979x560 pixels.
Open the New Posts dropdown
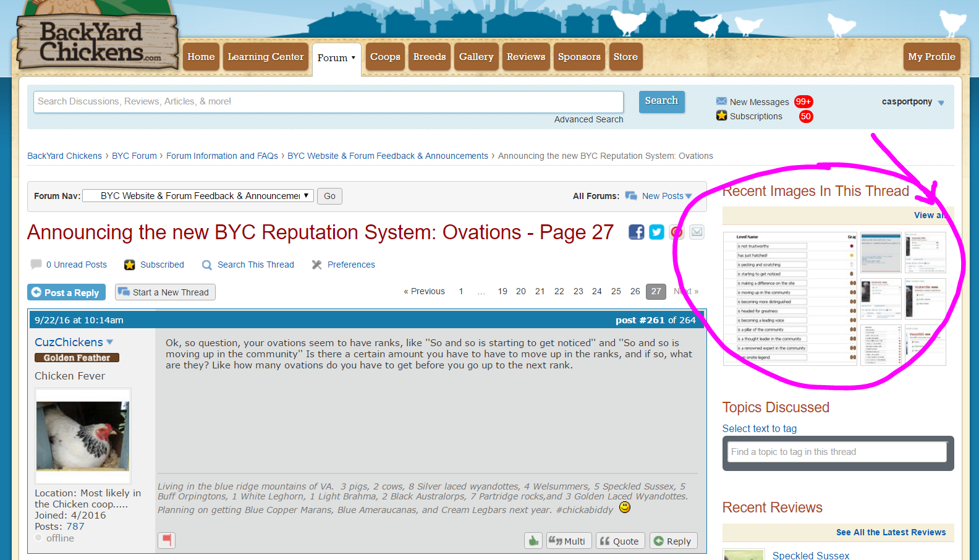point(689,196)
